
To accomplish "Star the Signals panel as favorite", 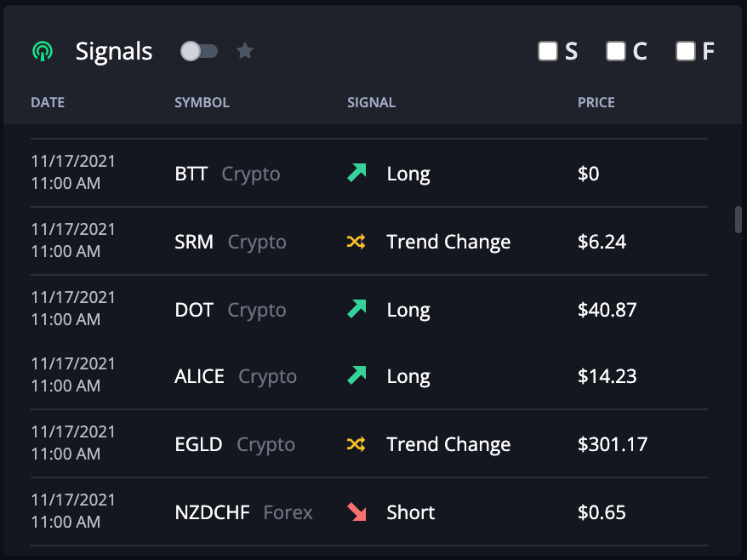I will pos(245,51).
